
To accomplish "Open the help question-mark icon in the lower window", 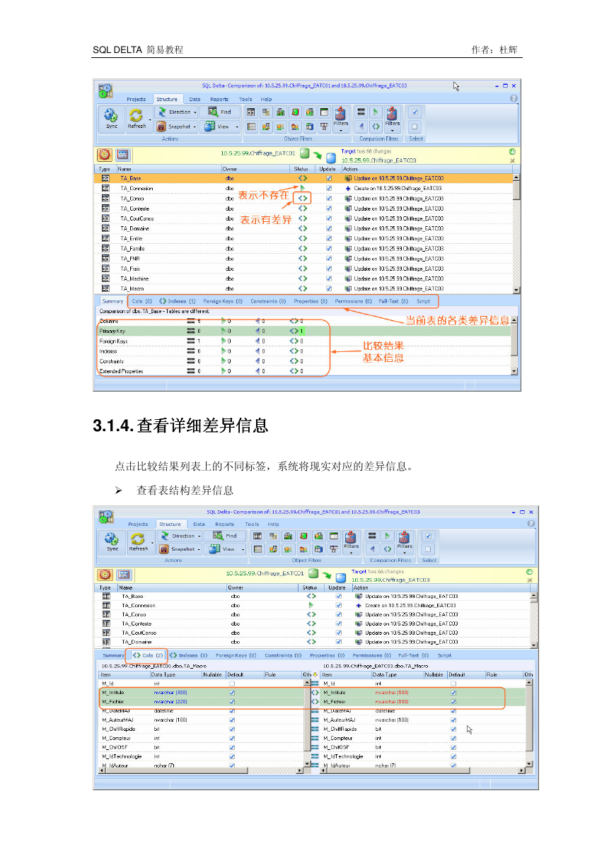I will point(531,524).
